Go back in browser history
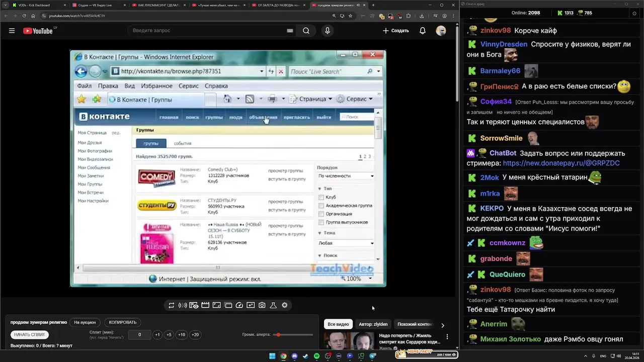Screen dimensions: 644x362 pyautogui.click(x=6, y=16)
